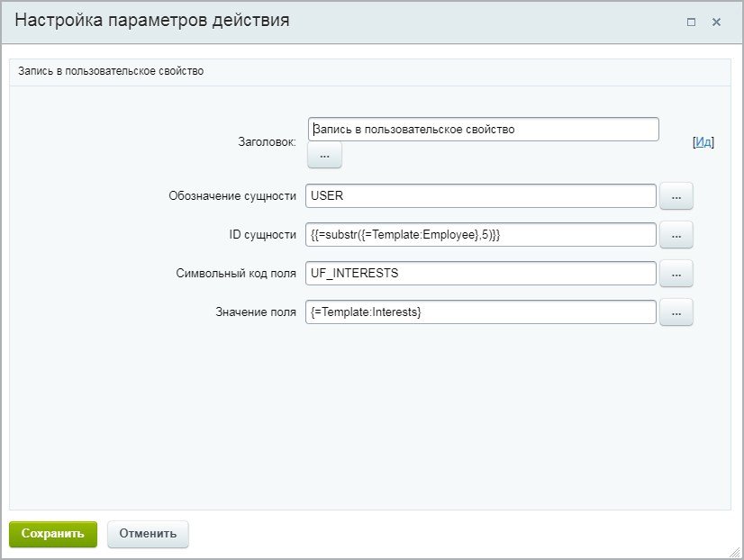Image resolution: width=744 pixels, height=560 pixels.
Task: Click the Ид link
Action: (703, 142)
